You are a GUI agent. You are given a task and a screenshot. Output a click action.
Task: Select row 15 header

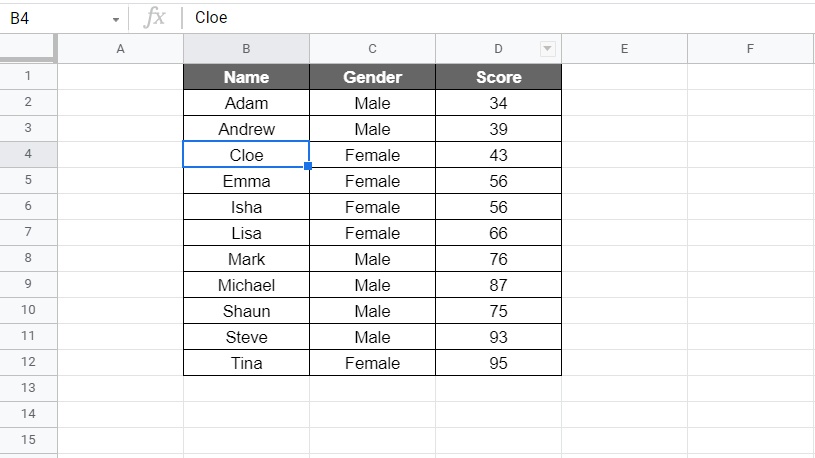coord(28,440)
